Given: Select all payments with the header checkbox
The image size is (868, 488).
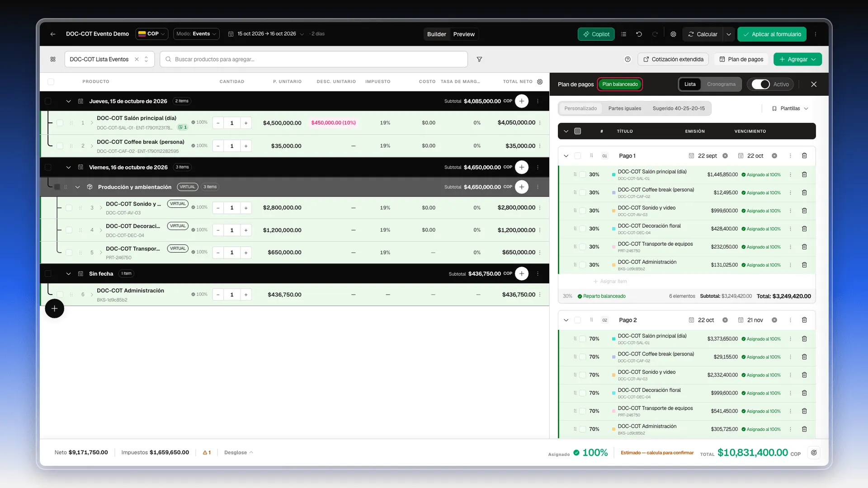Looking at the screenshot, I should 577,131.
